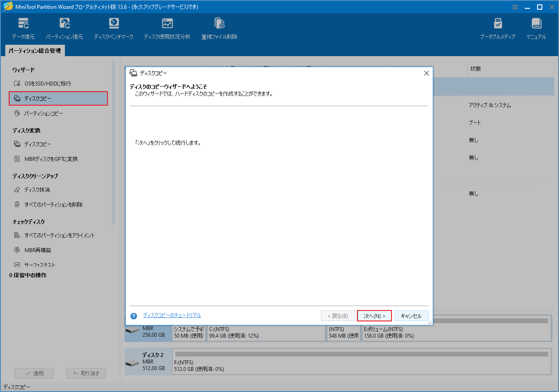Screen dimensions: 559x392
Task: Click 次へ(N) in the Disk Copy wizard
Action: [374, 315]
